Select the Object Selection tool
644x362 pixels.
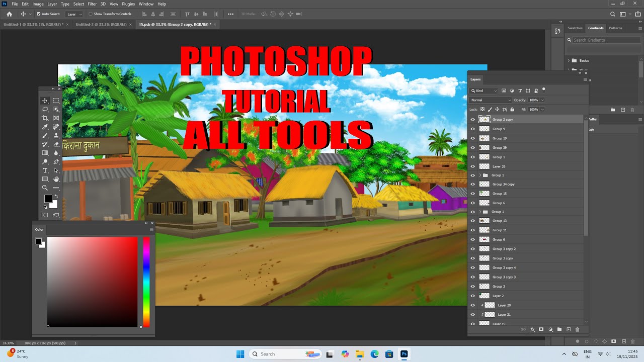(x=56, y=109)
